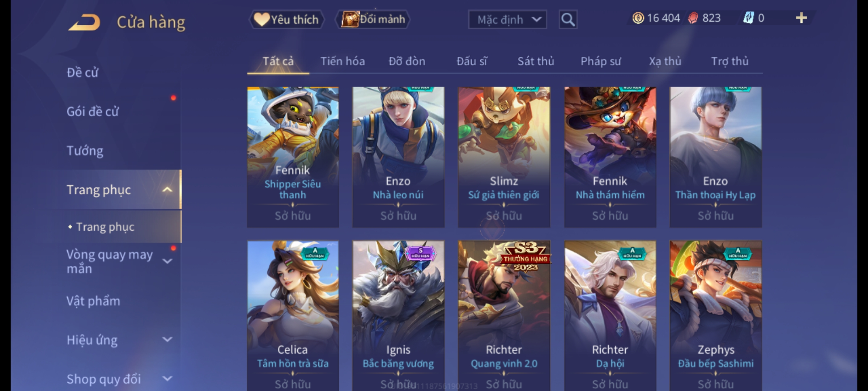Click the red ruby currency icon
This screenshot has height=391, width=868.
click(x=693, y=18)
